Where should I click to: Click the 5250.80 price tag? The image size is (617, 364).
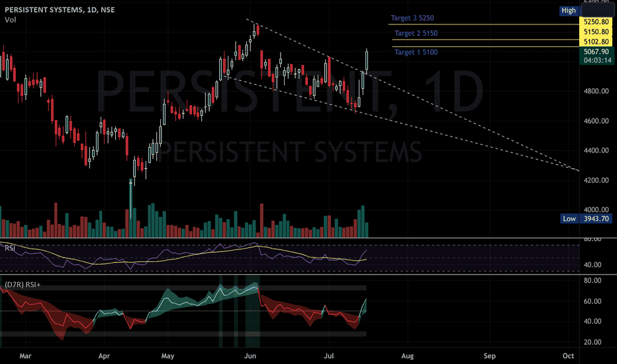click(596, 22)
